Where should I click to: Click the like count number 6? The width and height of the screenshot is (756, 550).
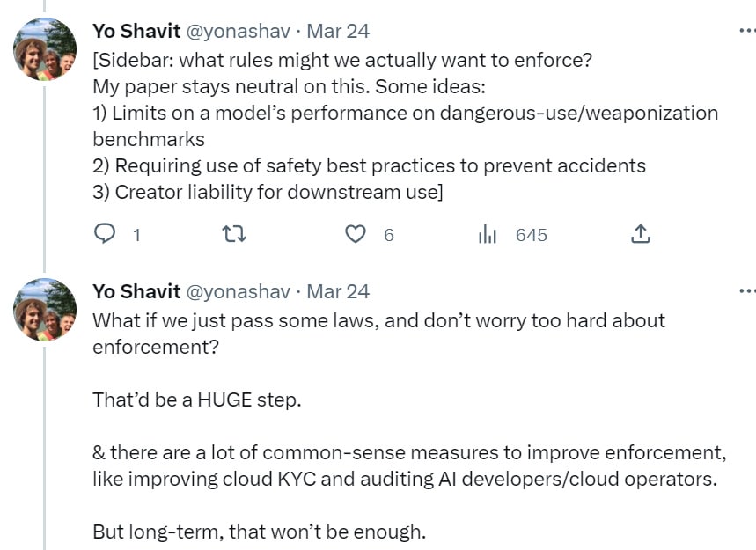[x=388, y=235]
